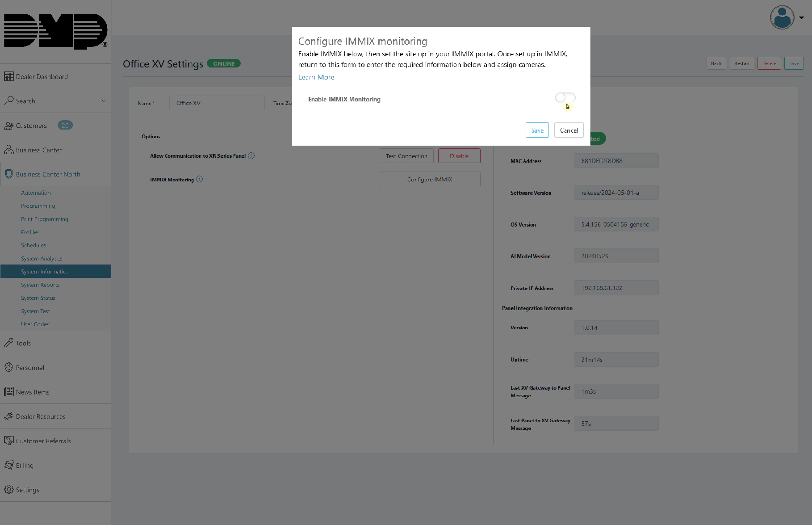Click the MAC Address field
Screen dimensions: 812x525
point(616,160)
